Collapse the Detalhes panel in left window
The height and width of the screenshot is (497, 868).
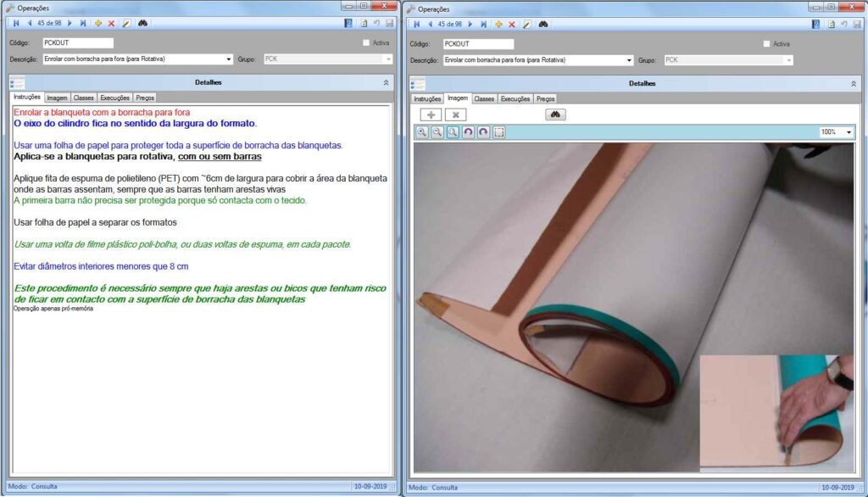[386, 82]
